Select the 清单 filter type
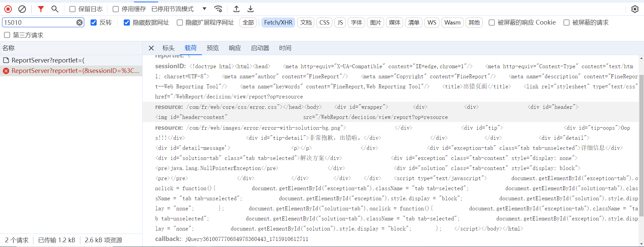 click(414, 23)
